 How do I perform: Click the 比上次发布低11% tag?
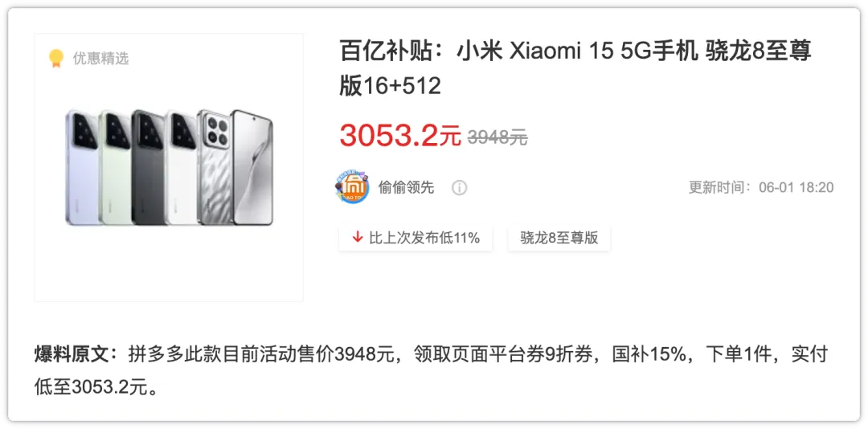[416, 238]
